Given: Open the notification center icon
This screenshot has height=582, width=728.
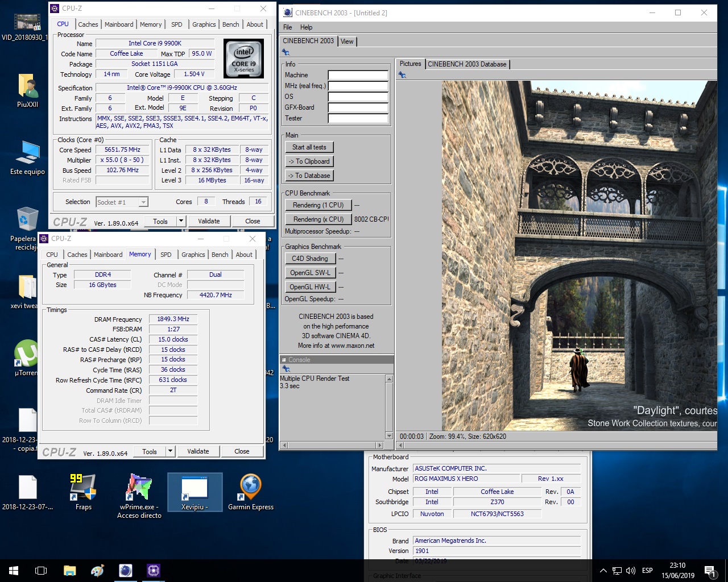Looking at the screenshot, I should [x=710, y=571].
